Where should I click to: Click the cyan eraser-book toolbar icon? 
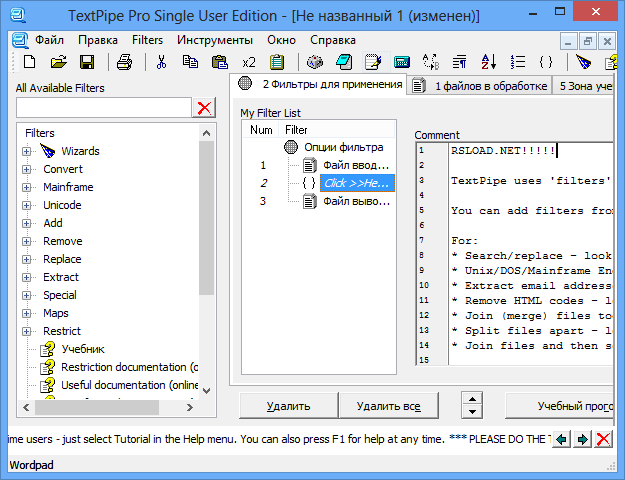coord(344,62)
